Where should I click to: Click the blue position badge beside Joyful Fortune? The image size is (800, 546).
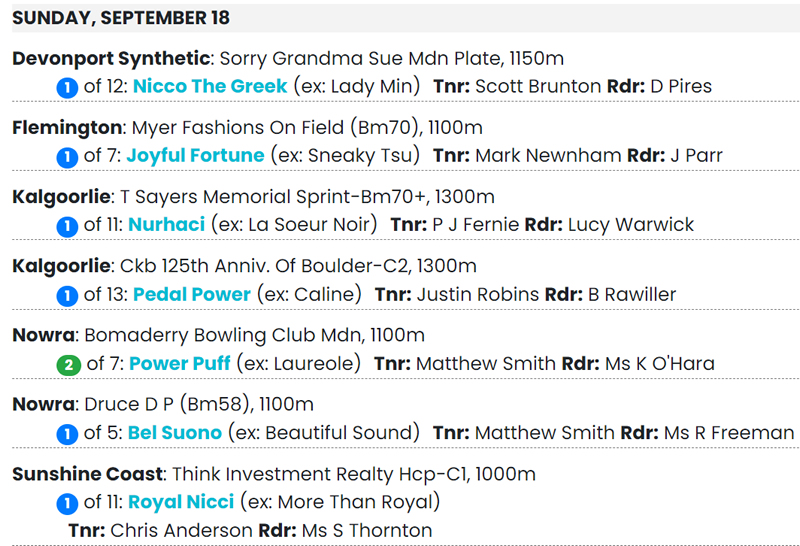[67, 156]
